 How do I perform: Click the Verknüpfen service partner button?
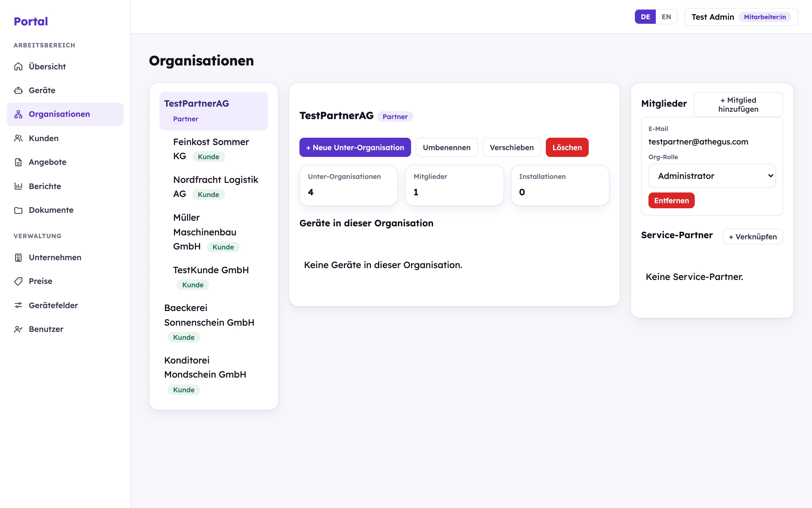[x=753, y=237]
